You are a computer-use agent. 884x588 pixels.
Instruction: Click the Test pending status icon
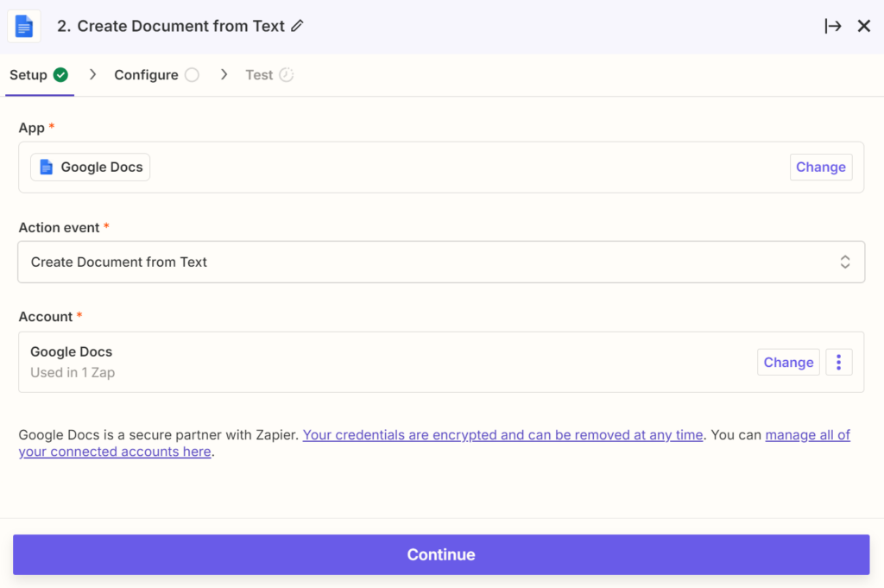(287, 75)
